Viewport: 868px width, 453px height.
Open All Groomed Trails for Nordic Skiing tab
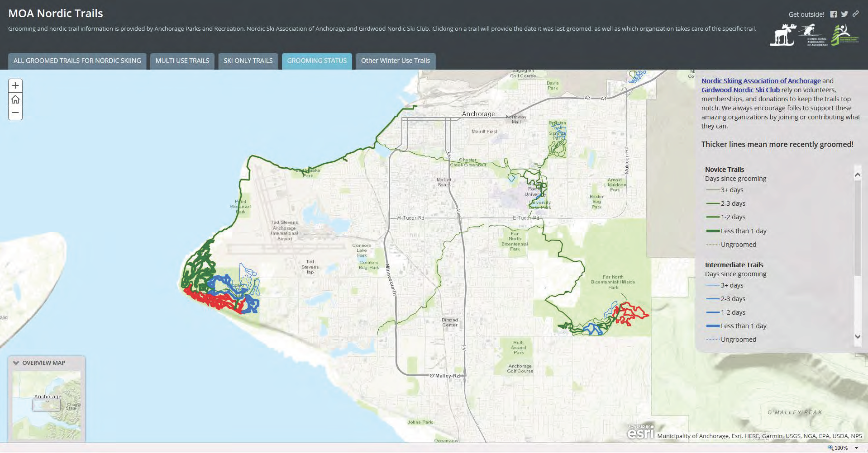[77, 61]
